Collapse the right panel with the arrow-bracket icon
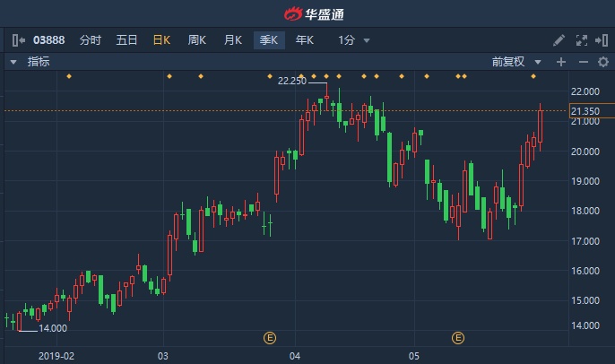 pos(602,40)
